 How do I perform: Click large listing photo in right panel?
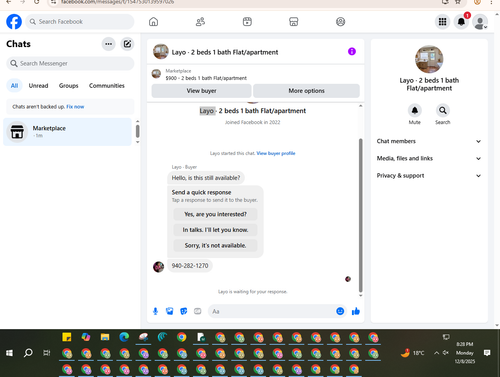tap(429, 59)
